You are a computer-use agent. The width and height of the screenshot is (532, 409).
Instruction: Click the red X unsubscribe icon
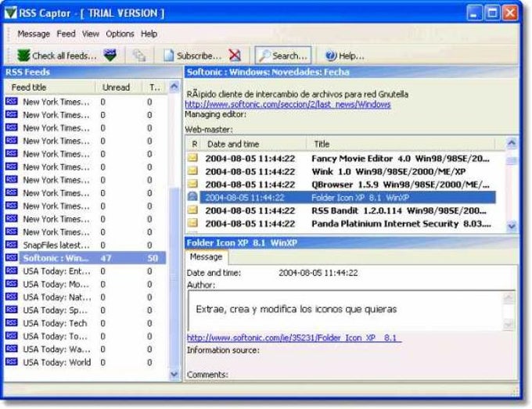[x=235, y=56]
